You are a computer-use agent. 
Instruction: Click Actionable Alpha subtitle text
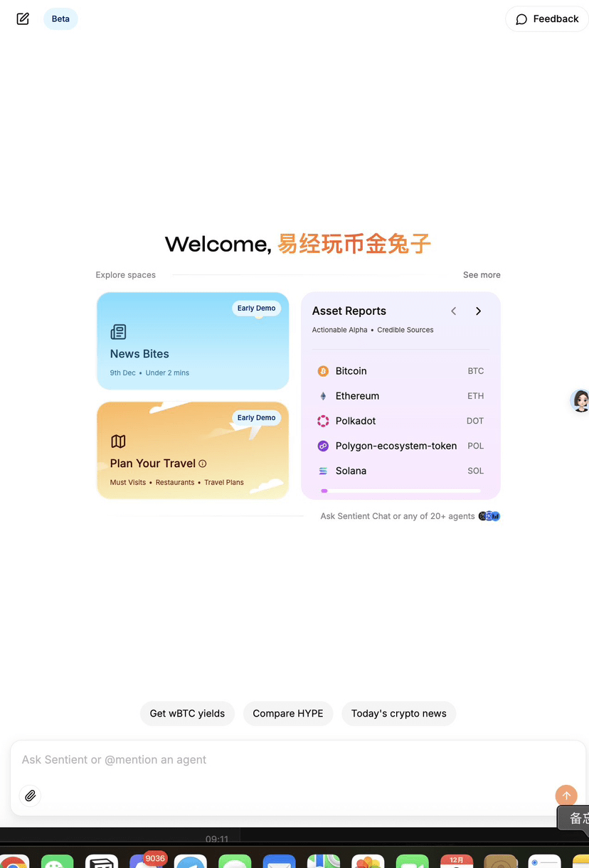tap(340, 330)
